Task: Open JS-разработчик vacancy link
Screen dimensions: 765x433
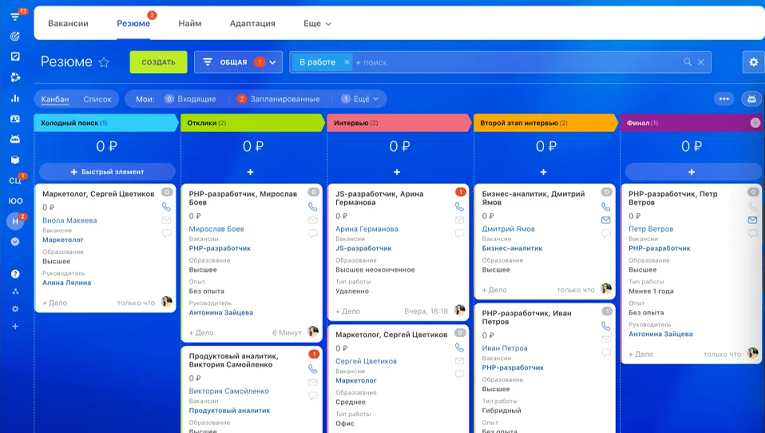Action: click(x=363, y=248)
